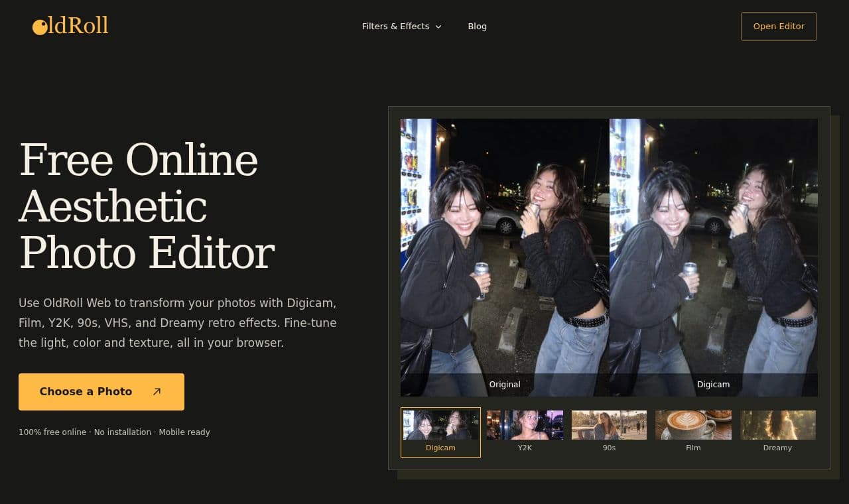Click the 'Free Online Aesthetic Photo Editor' heading
The image size is (849, 504).
pyautogui.click(x=147, y=206)
